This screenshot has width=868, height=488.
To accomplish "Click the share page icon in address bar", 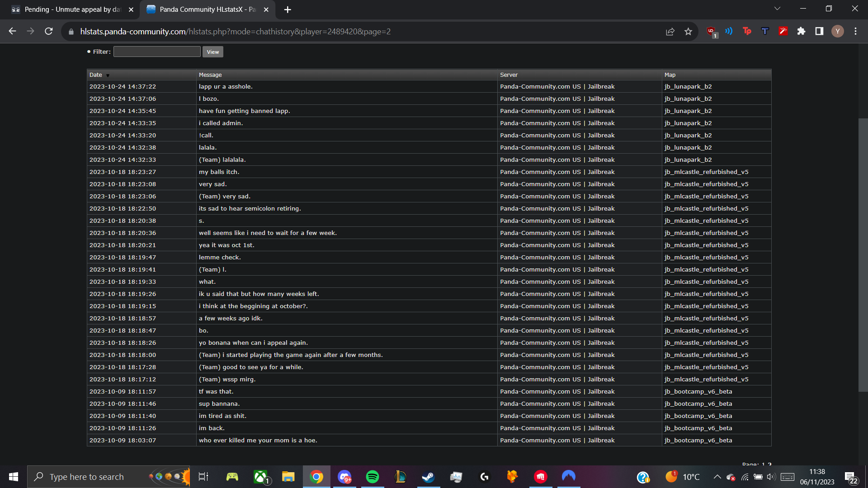I will pyautogui.click(x=670, y=32).
